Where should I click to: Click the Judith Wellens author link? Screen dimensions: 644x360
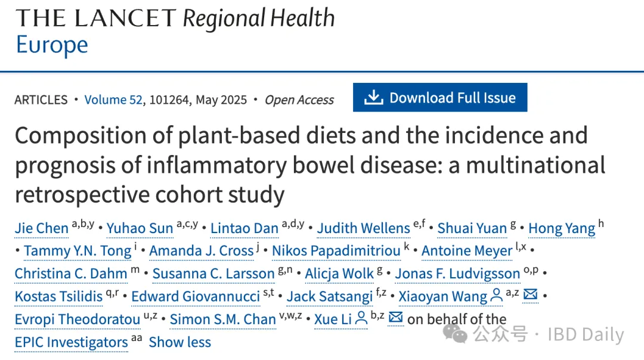[x=363, y=228]
